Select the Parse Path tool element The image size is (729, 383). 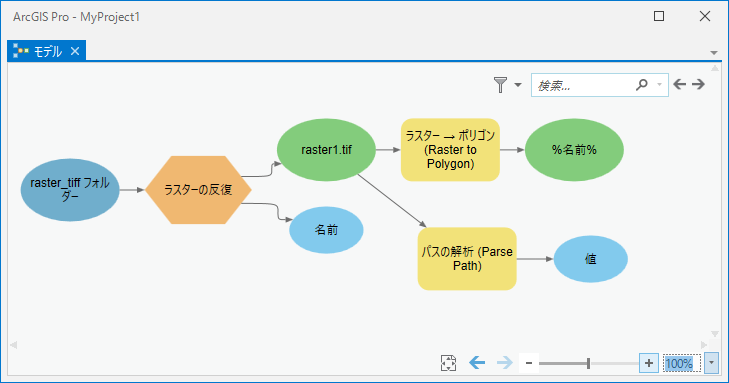[467, 259]
